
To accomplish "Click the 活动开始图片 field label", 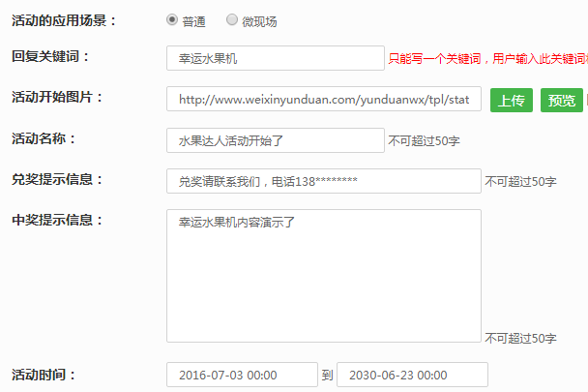I will (x=57, y=97).
